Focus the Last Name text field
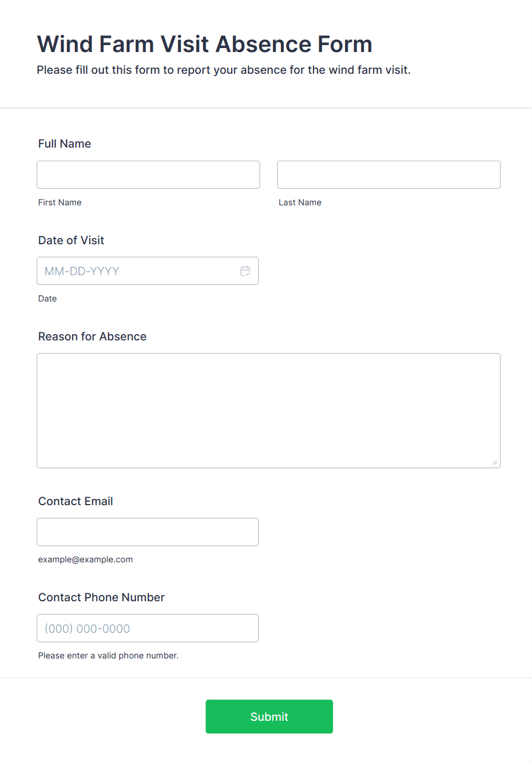532x762 pixels. click(x=388, y=174)
